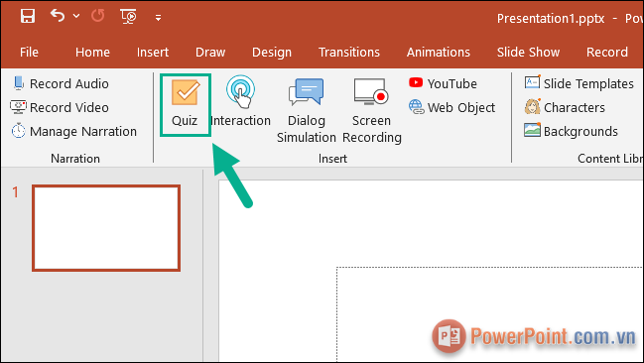Click the Web Object label text
This screenshot has width=644, height=363.
click(461, 107)
